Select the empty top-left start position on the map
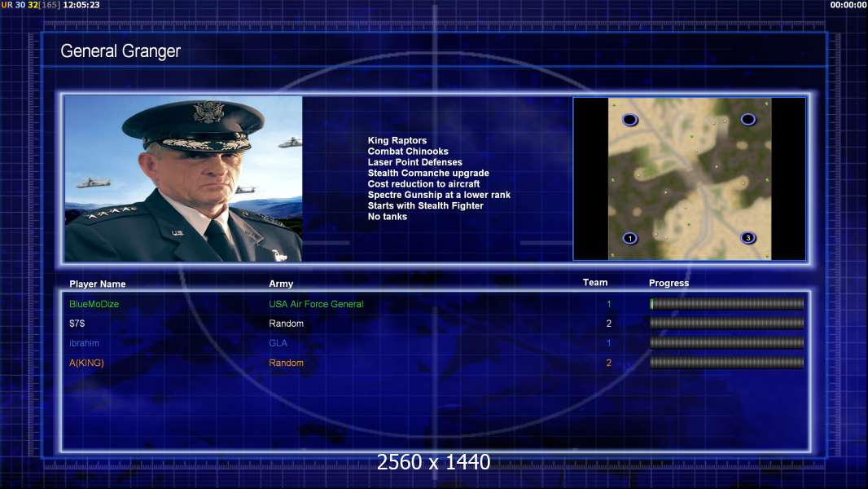The height and width of the screenshot is (489, 868). click(630, 120)
